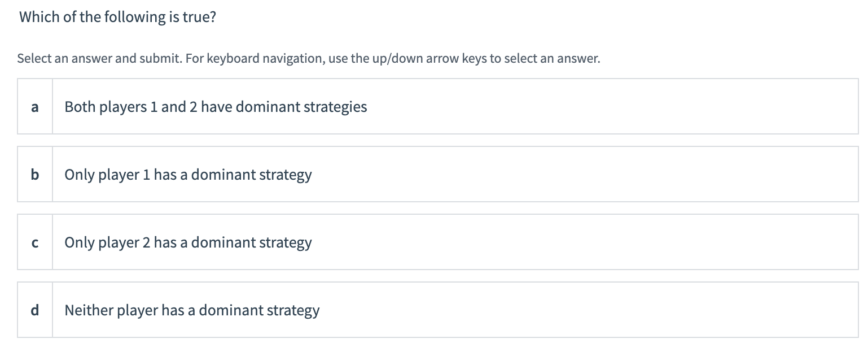Click the letter 'b' label cell
This screenshot has height=347, width=868.
click(x=35, y=174)
